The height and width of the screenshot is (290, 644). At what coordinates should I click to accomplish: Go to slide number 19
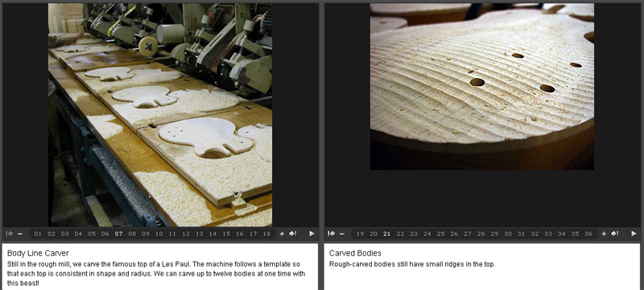[360, 234]
